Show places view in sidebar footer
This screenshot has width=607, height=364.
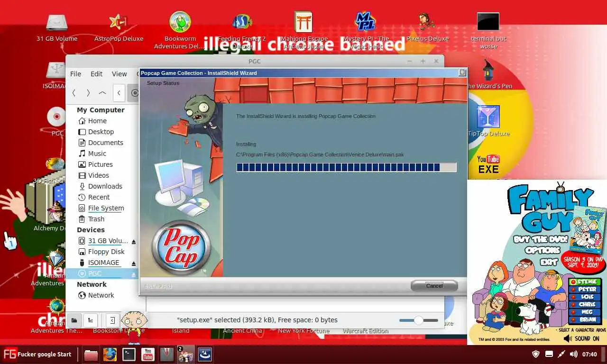coord(74,320)
